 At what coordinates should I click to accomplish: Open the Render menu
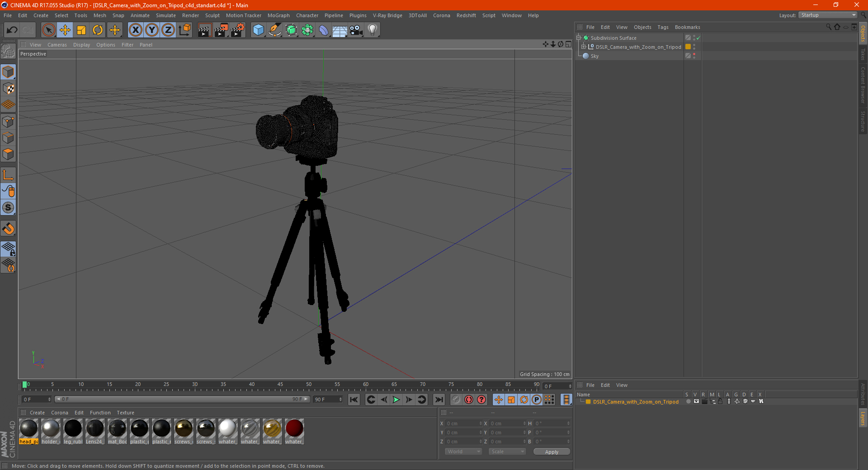tap(190, 15)
